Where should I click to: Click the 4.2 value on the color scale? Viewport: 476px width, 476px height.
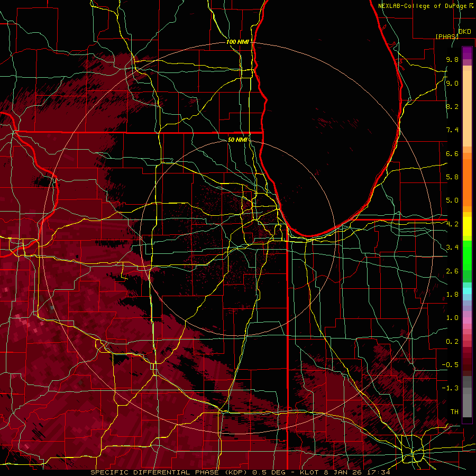click(452, 224)
